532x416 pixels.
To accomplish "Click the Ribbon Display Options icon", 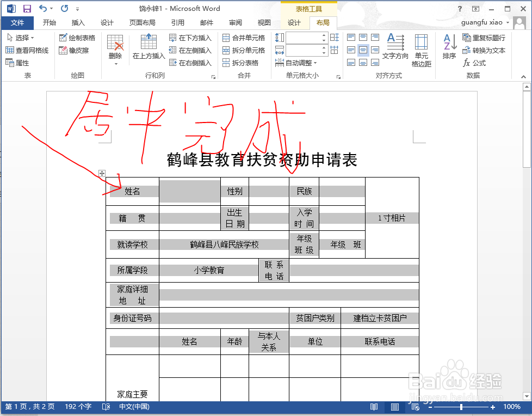I will pos(475,9).
